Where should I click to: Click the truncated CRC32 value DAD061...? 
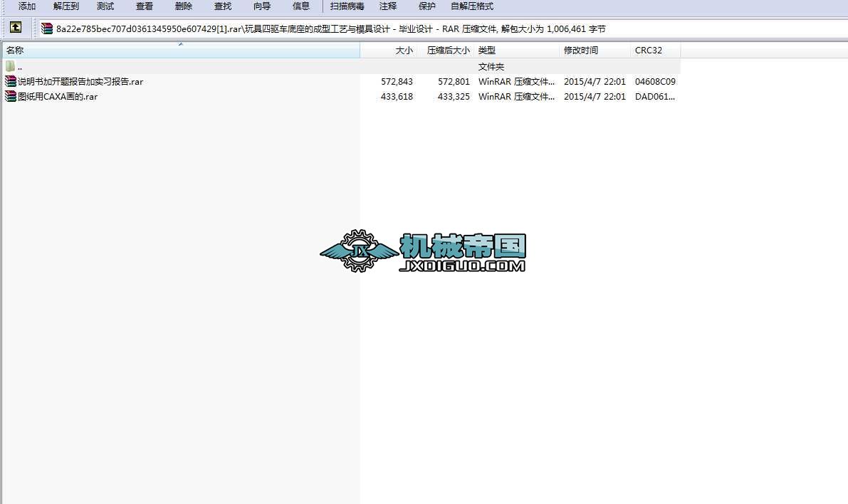point(655,97)
